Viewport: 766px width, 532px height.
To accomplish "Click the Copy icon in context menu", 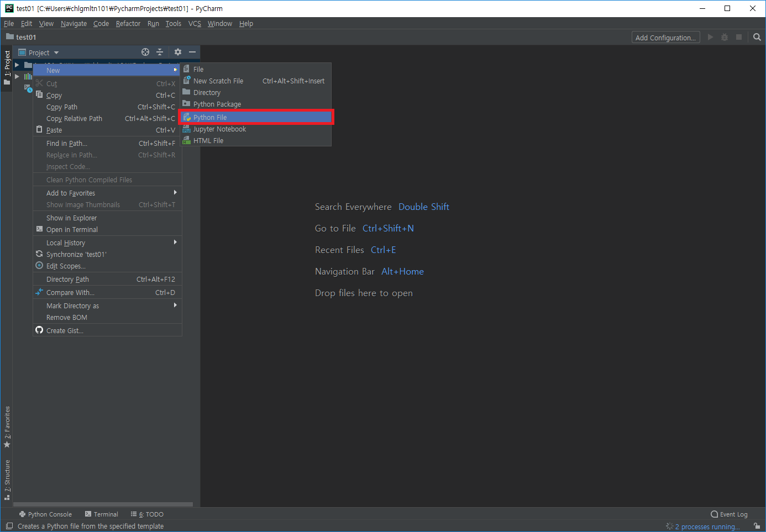I will [39, 94].
